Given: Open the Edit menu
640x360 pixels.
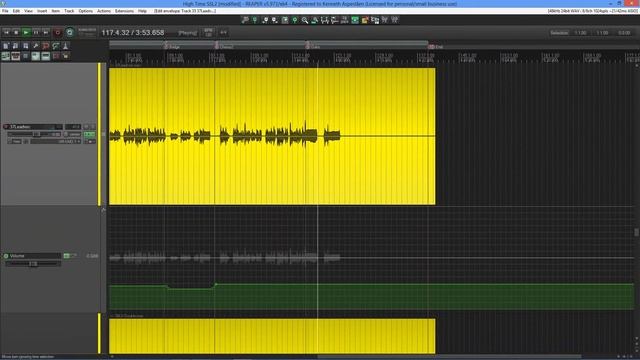Looking at the screenshot, I should (16, 11).
